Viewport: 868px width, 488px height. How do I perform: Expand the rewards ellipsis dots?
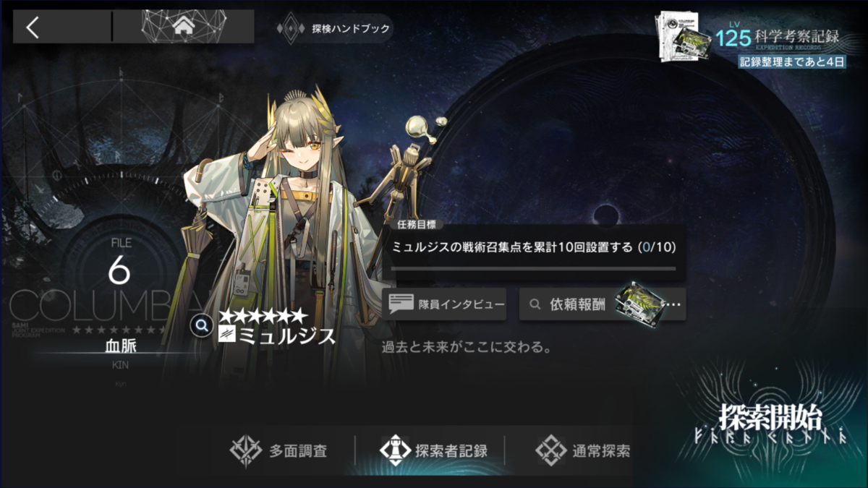click(673, 305)
